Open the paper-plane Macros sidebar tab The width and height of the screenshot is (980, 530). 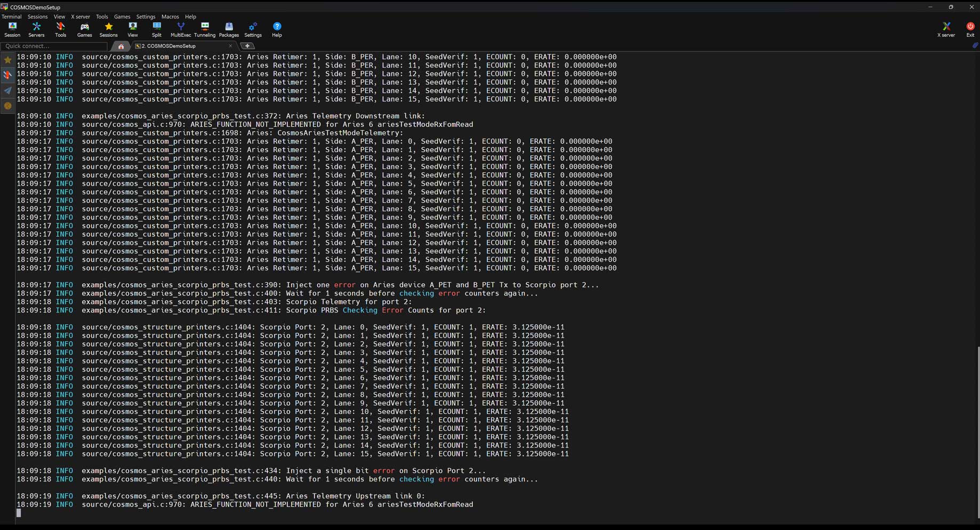(7, 91)
